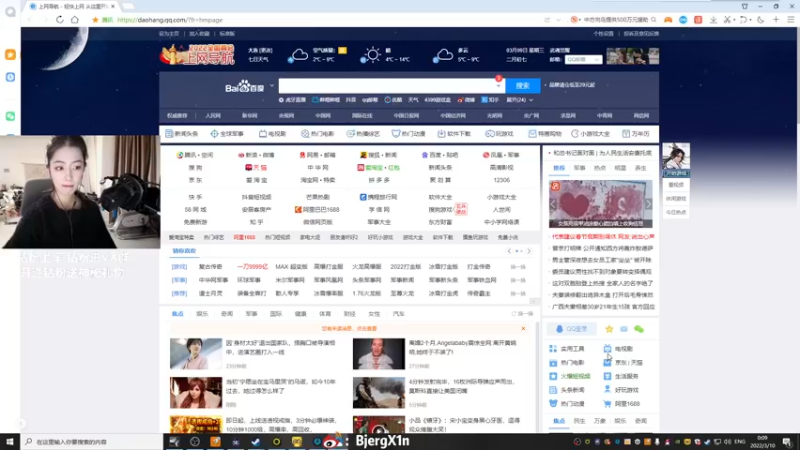
Task: Open the browser hamburger menu
Action: tap(791, 20)
